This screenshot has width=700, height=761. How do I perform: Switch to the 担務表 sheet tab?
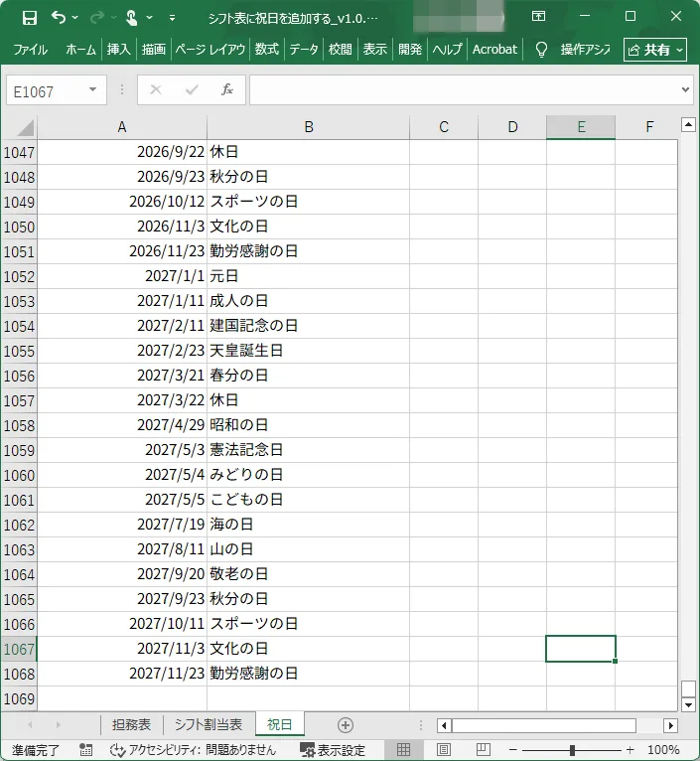point(131,724)
